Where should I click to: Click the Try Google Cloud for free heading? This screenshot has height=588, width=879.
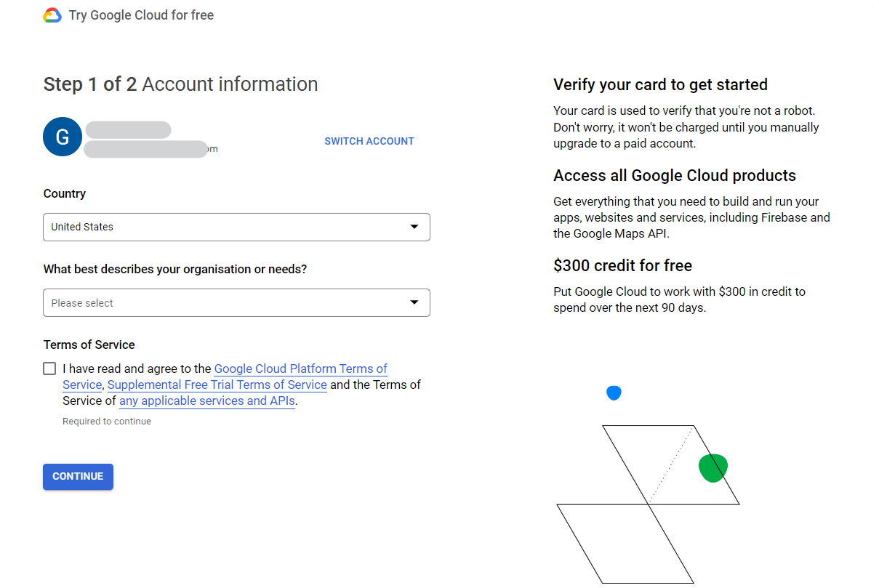(141, 15)
